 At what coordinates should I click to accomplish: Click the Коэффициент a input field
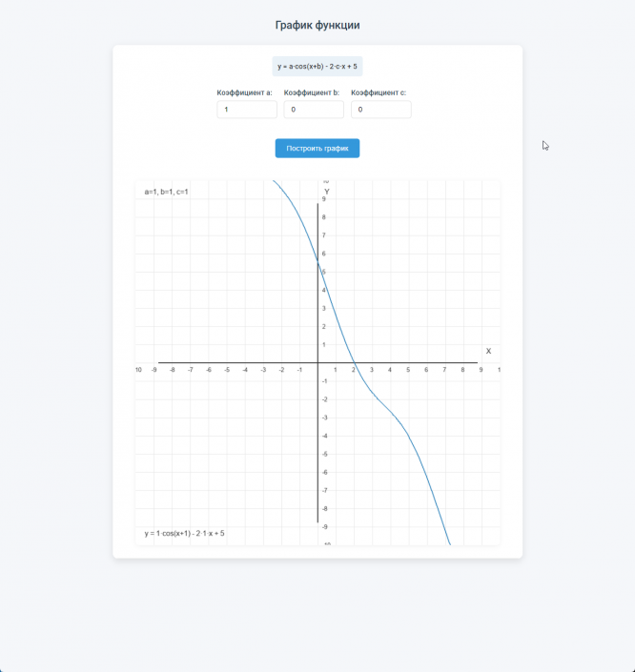247,111
